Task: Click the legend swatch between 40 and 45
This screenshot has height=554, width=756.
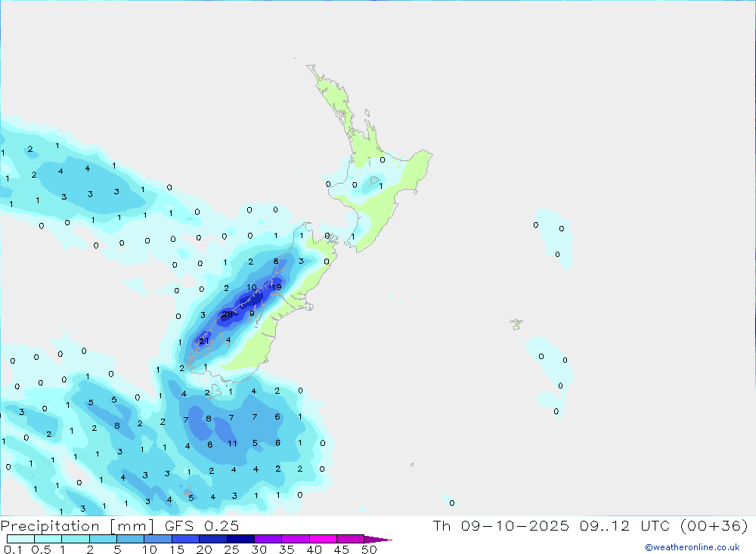Action: [323, 539]
